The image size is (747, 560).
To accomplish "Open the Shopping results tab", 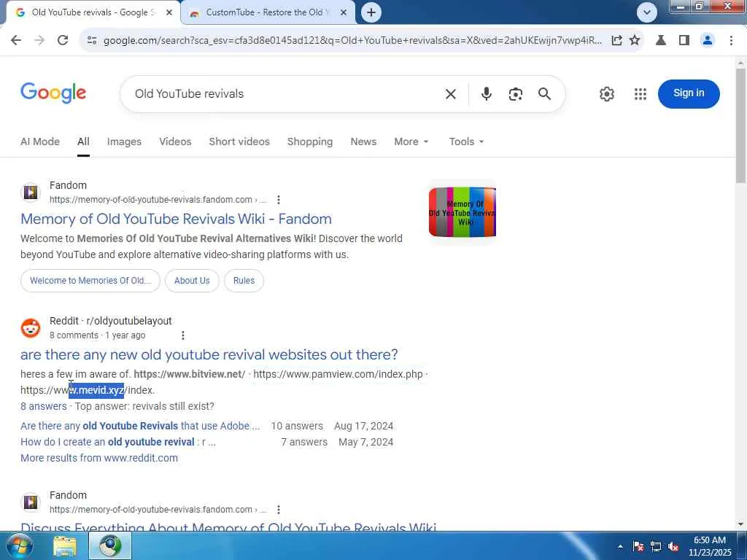I will click(x=309, y=141).
